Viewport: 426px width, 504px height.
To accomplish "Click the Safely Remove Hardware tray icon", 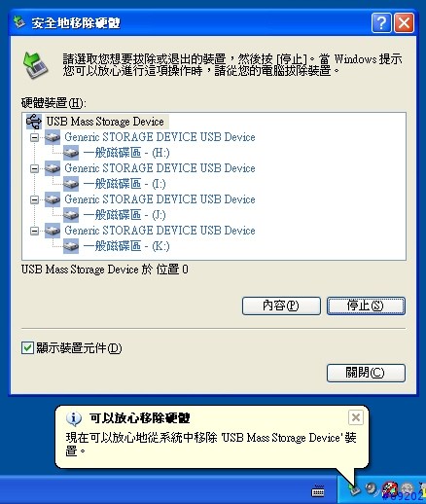I will pos(354,489).
